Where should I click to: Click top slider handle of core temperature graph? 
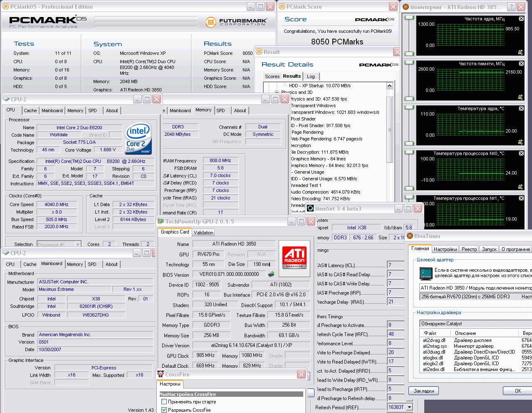coord(409,108)
